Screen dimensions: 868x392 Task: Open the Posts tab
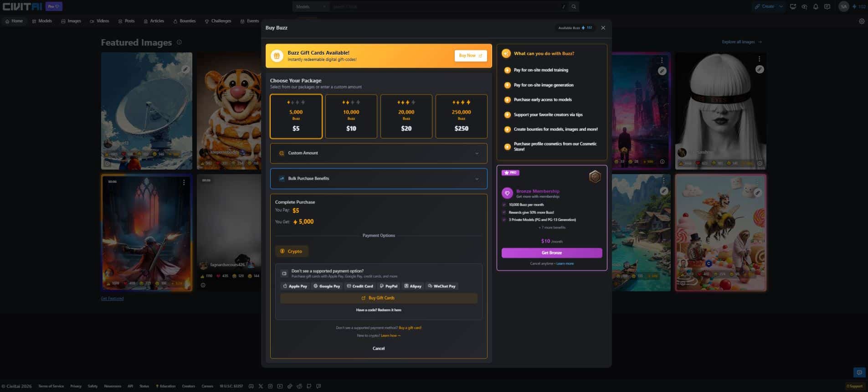126,21
